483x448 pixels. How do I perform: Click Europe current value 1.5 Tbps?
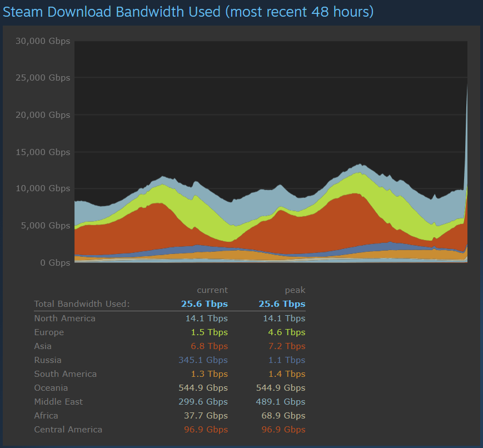(209, 332)
